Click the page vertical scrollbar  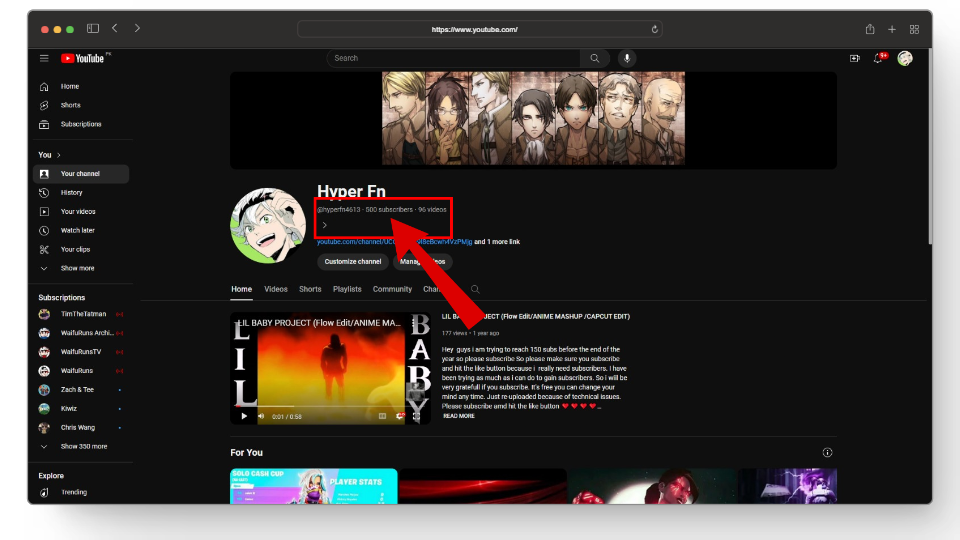pyautogui.click(x=930, y=147)
